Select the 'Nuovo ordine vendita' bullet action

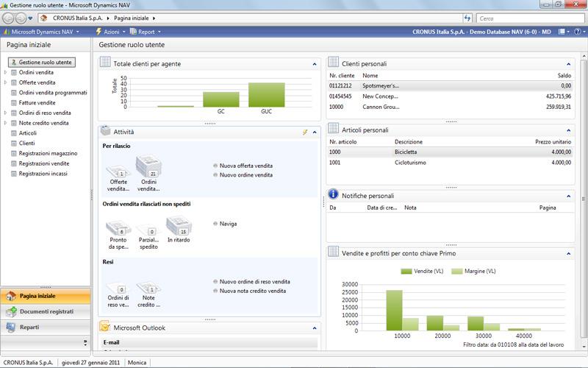tap(246, 174)
